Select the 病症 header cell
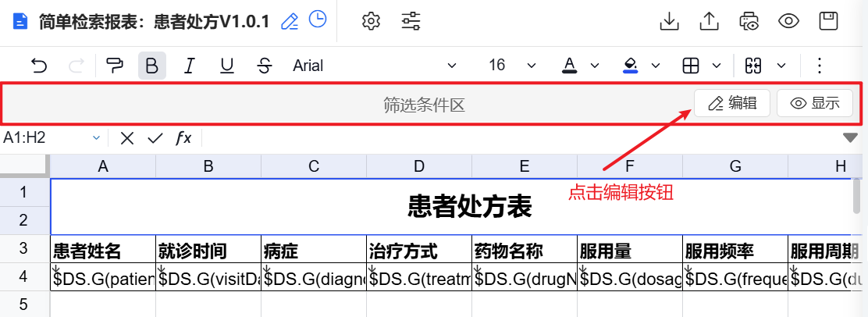Viewport: 868px width, 317px height. click(314, 249)
